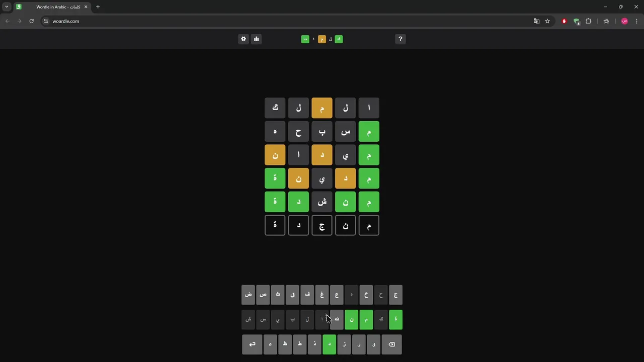Click the ش tile in fifth row
The width and height of the screenshot is (644, 362).
tap(322, 202)
